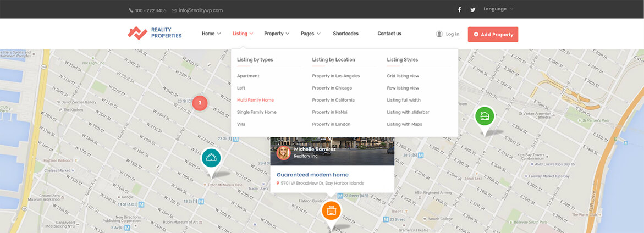The image size is (644, 233).
Task: Open the Language dropdown
Action: (498, 9)
